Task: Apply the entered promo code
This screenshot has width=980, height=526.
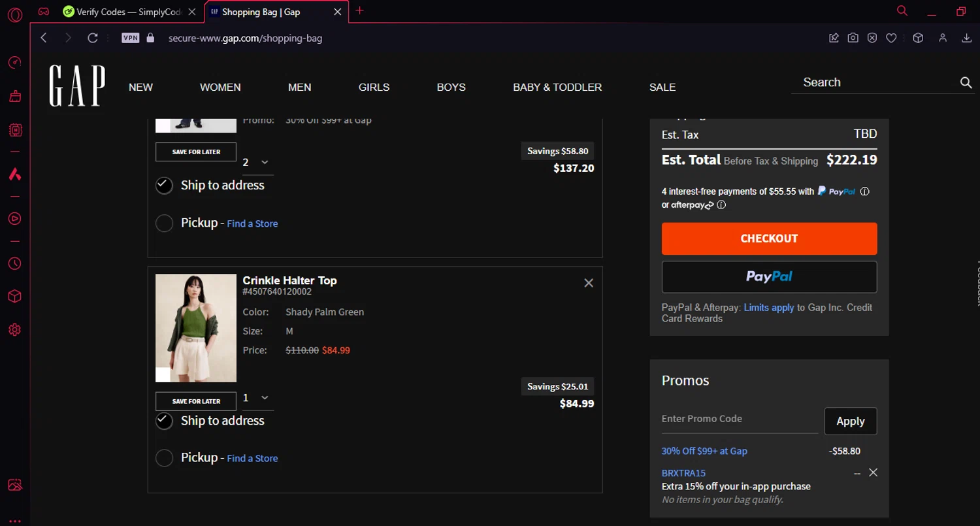Action: 850,421
